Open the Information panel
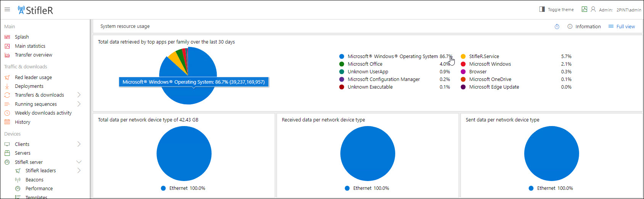This screenshot has width=644, height=199. [x=584, y=27]
